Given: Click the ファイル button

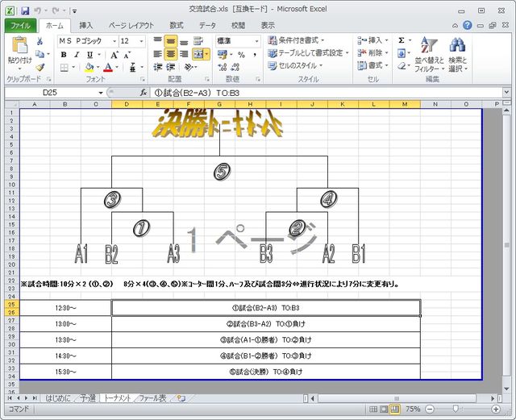Looking at the screenshot, I should (x=20, y=26).
